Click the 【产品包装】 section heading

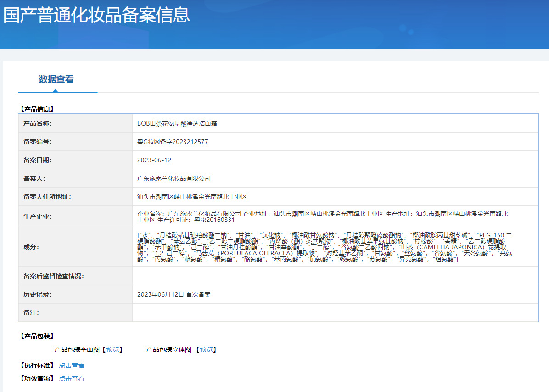click(37, 336)
